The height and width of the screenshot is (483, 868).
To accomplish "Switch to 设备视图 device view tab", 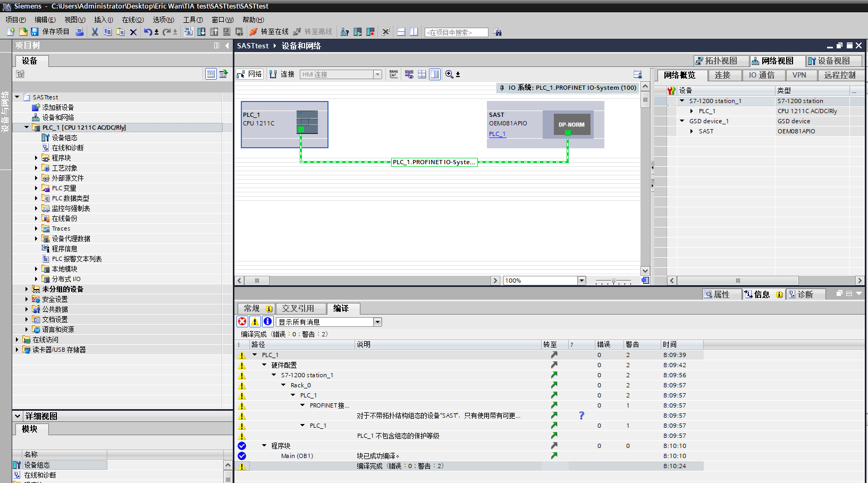I will click(833, 61).
